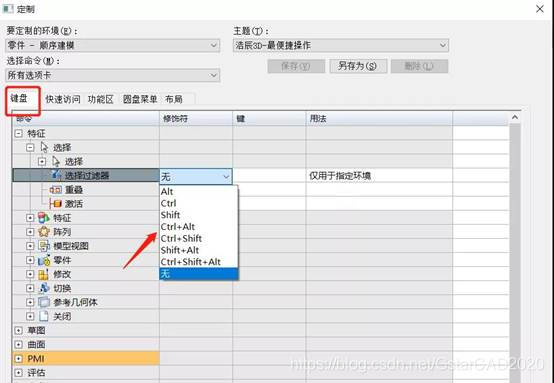Switch to the 功能区 tab
Image resolution: width=554 pixels, height=383 pixels.
point(101,99)
